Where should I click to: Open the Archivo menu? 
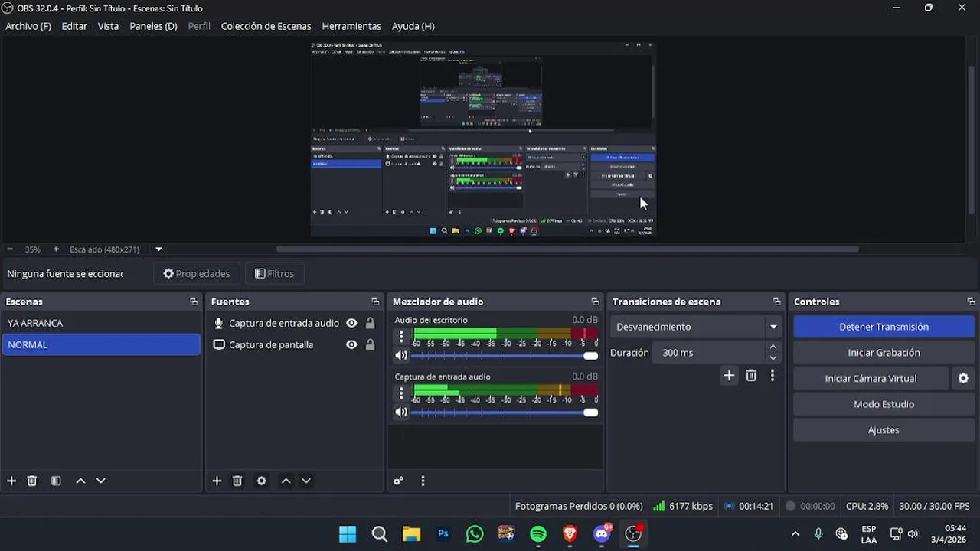point(28,26)
